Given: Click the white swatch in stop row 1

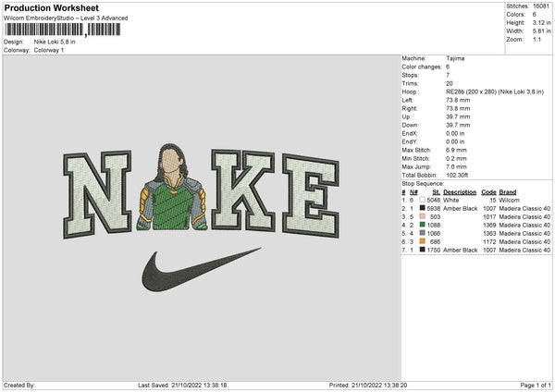Looking at the screenshot, I should tap(423, 200).
